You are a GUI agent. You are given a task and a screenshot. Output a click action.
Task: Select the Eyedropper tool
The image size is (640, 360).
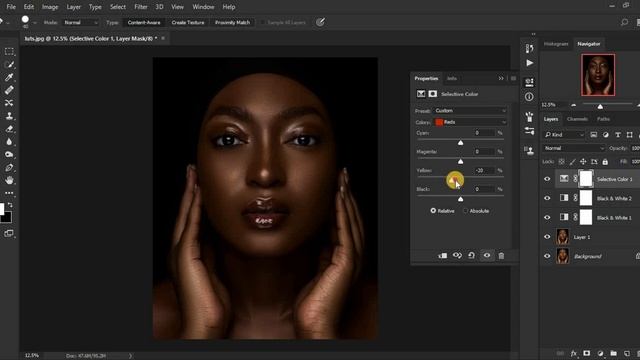[9, 77]
